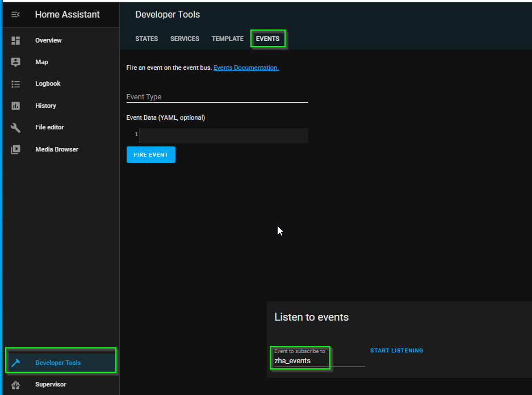Switch to the Template tab
This screenshot has height=395, width=532.
pos(228,39)
